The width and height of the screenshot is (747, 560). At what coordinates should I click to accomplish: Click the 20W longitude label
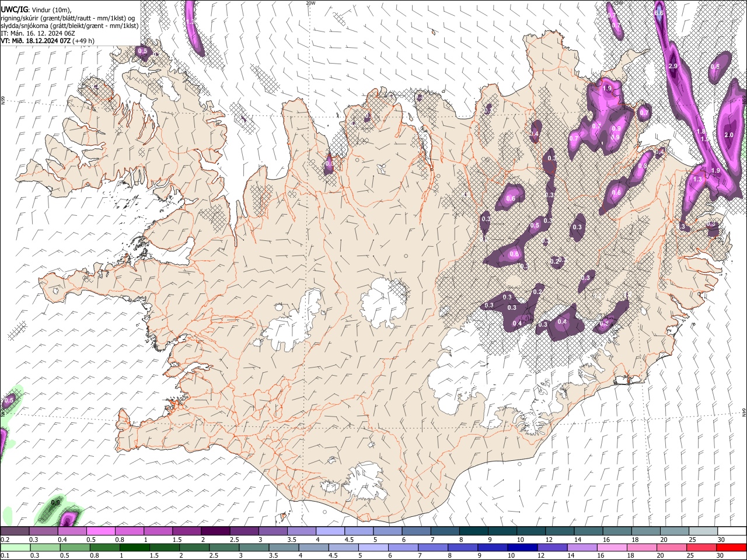click(x=310, y=3)
